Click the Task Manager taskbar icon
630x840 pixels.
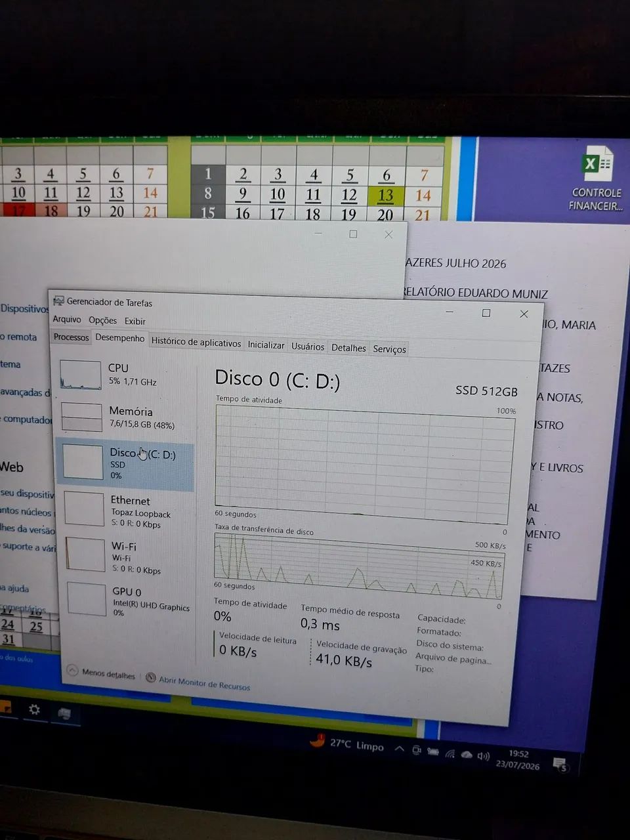coord(64,713)
